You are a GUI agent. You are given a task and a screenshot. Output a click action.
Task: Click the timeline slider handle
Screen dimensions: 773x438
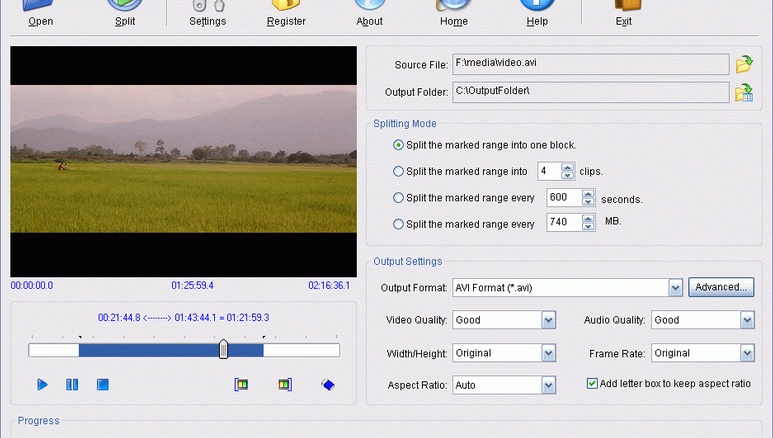224,349
